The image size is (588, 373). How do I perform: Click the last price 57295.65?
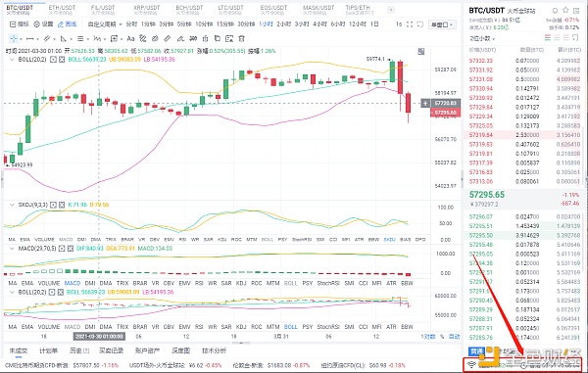(487, 195)
